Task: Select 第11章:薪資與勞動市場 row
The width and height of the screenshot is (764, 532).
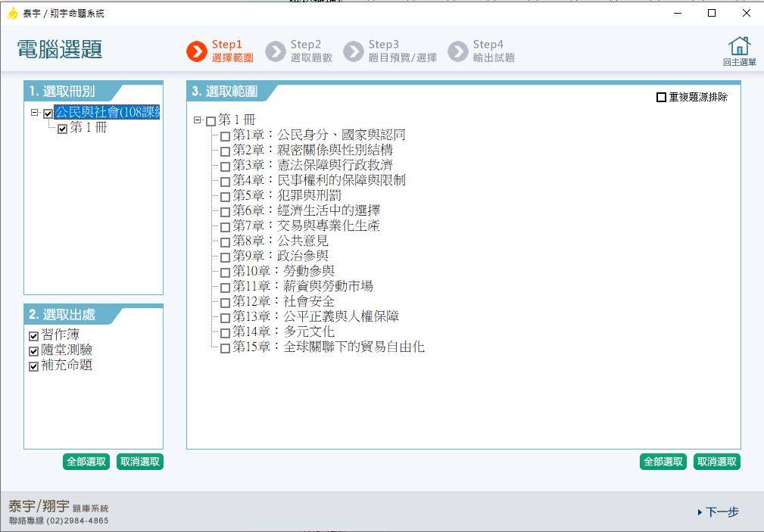Action: tap(303, 286)
